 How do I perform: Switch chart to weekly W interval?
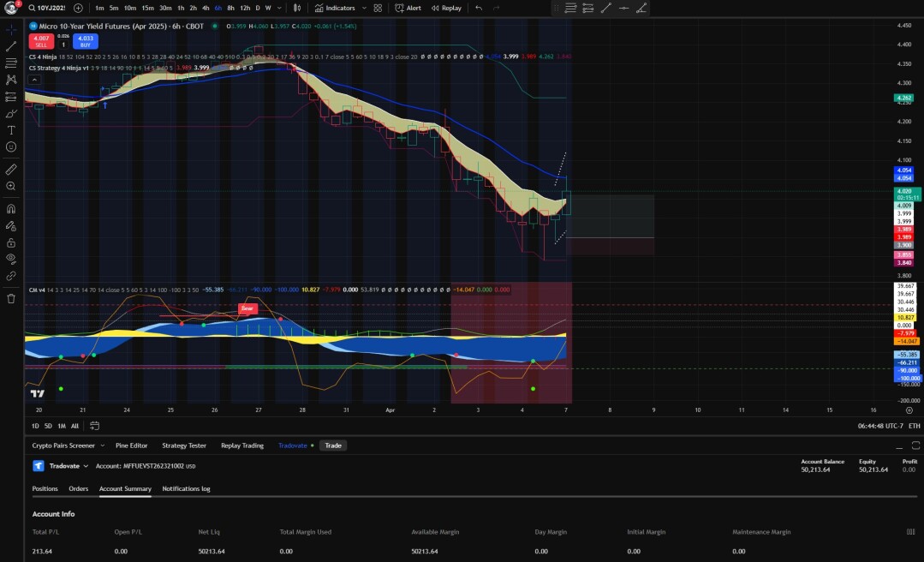(268, 9)
